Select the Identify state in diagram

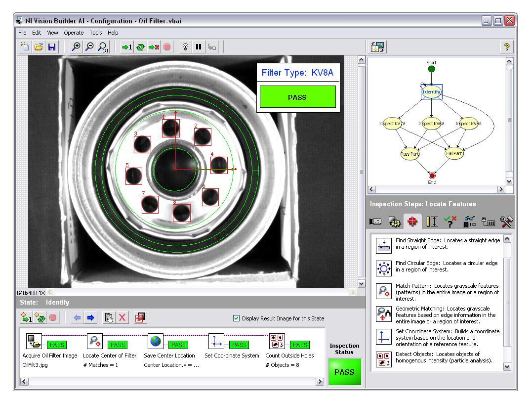(431, 91)
